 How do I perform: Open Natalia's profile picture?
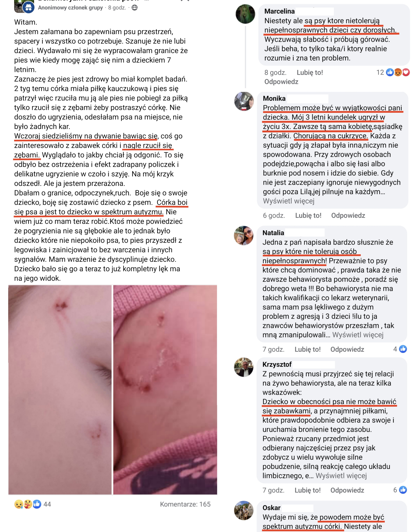tap(244, 235)
